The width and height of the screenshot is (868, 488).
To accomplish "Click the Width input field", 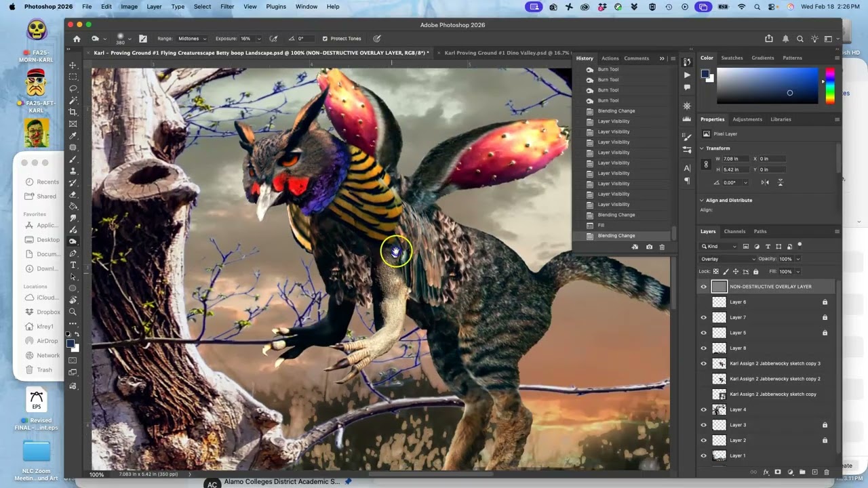I will 736,159.
